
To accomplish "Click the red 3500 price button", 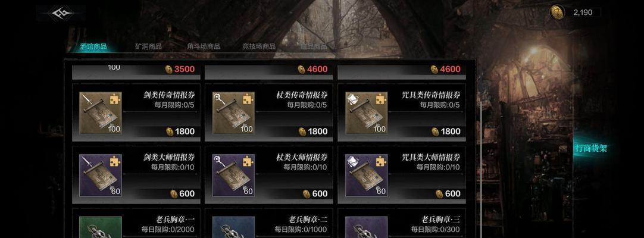I will pos(180,70).
